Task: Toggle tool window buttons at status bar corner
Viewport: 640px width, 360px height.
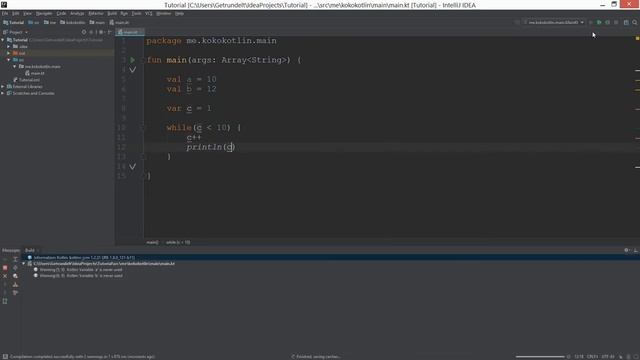Action: [5, 357]
